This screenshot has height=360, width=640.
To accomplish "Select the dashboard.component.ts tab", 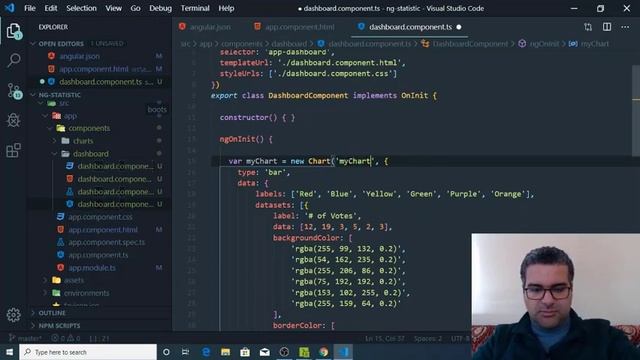I will [x=410, y=27].
